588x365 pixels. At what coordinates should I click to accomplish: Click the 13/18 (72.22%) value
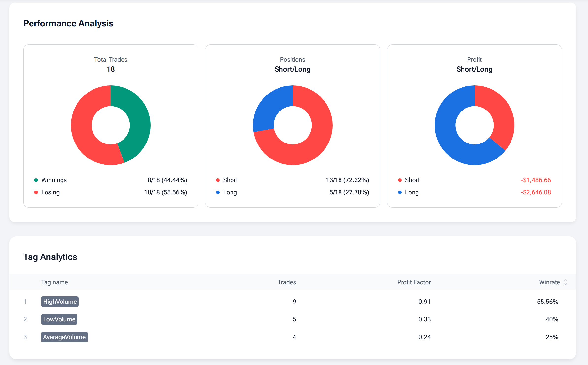click(347, 180)
